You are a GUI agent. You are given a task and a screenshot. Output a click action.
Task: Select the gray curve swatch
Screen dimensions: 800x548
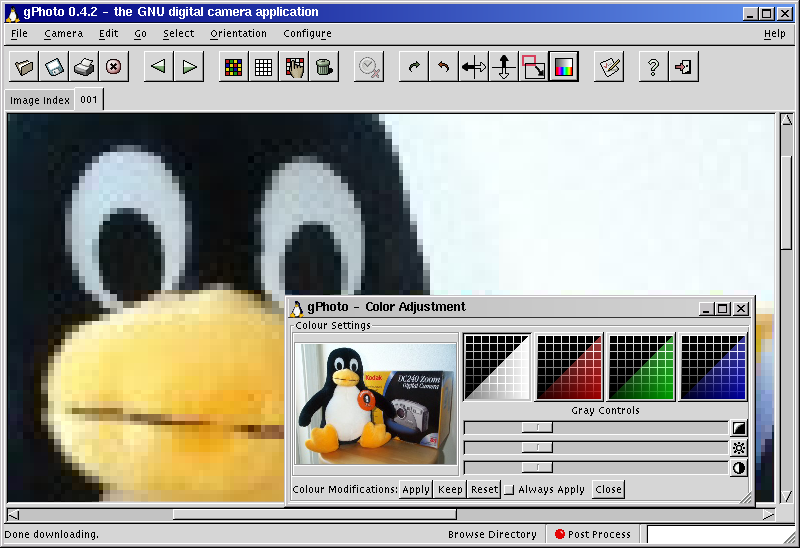click(x=497, y=367)
